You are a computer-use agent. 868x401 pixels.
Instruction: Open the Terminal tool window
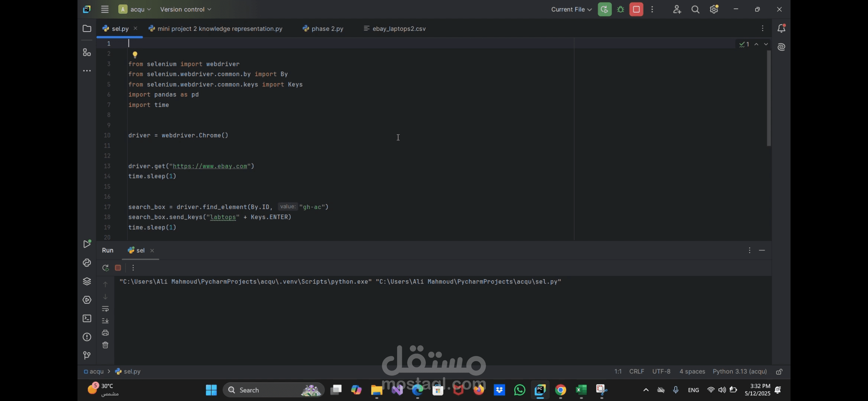(87, 318)
